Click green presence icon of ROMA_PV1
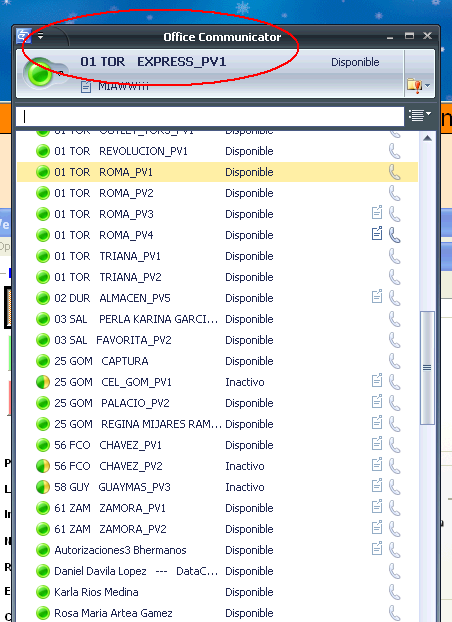 (x=43, y=172)
